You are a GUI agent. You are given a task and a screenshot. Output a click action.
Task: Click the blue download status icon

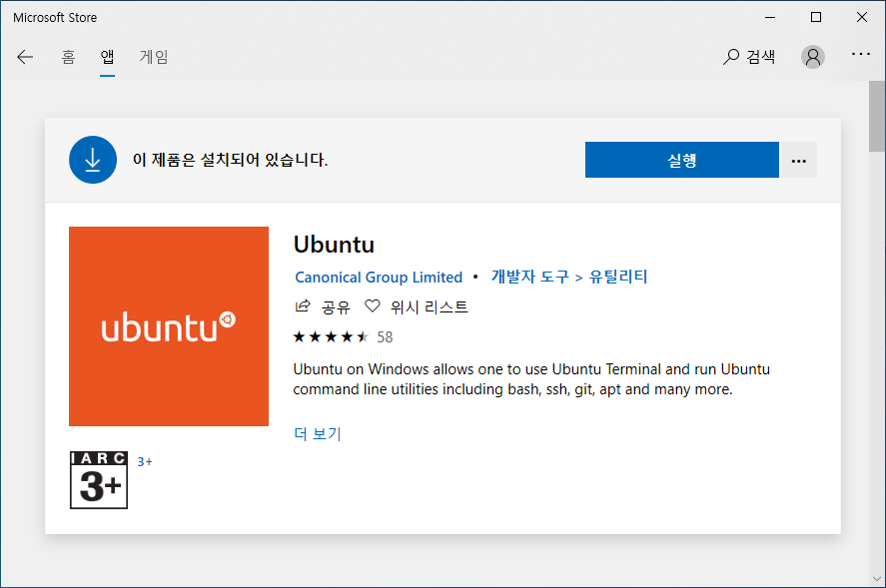click(93, 160)
